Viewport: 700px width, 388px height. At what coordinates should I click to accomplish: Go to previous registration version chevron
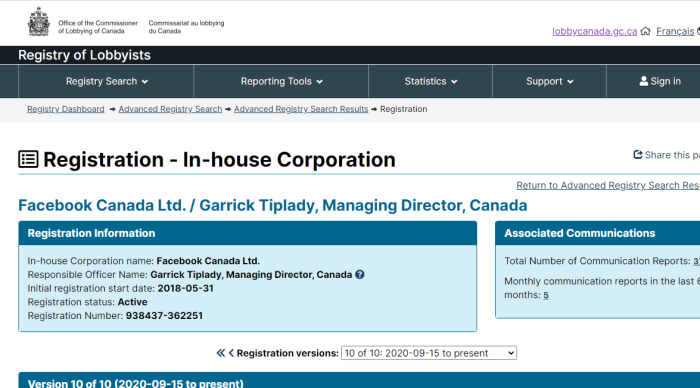coord(231,353)
